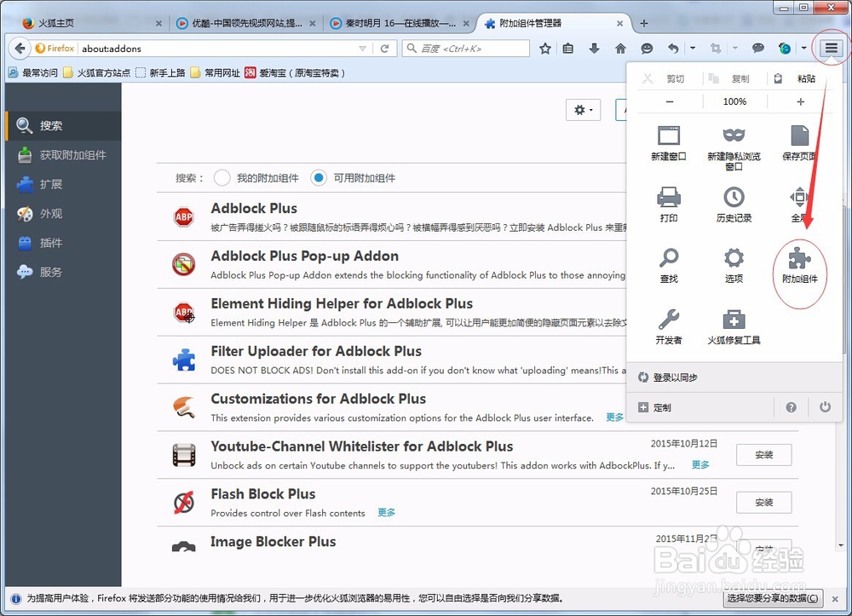Expand the URL bar history dropdown
Image resolution: width=852 pixels, height=616 pixels.
(362, 49)
